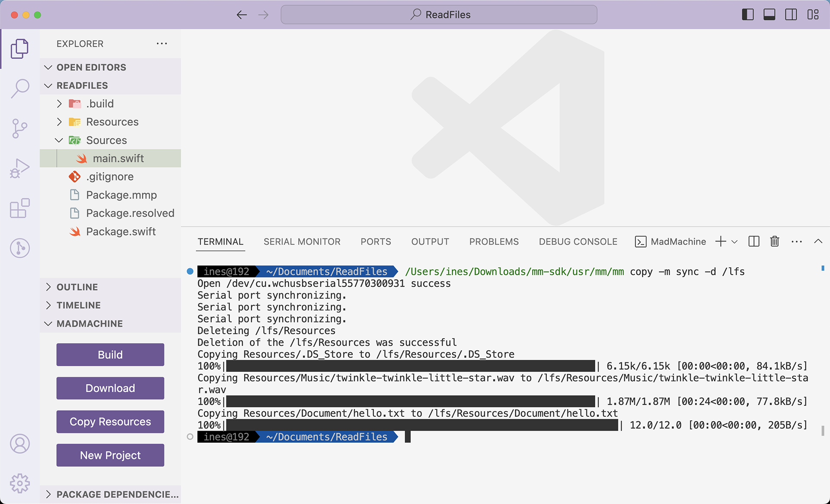
Task: Kill terminal with trash icon
Action: tap(775, 241)
